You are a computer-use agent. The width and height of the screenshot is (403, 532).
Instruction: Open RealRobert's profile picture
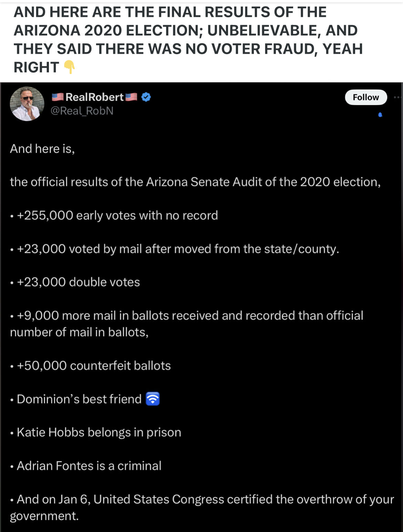27,104
